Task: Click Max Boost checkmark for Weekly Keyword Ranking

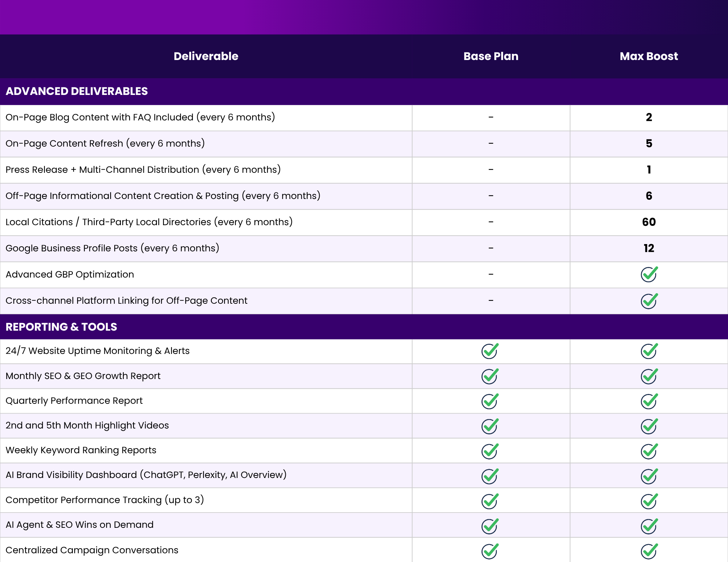Action: pyautogui.click(x=649, y=451)
